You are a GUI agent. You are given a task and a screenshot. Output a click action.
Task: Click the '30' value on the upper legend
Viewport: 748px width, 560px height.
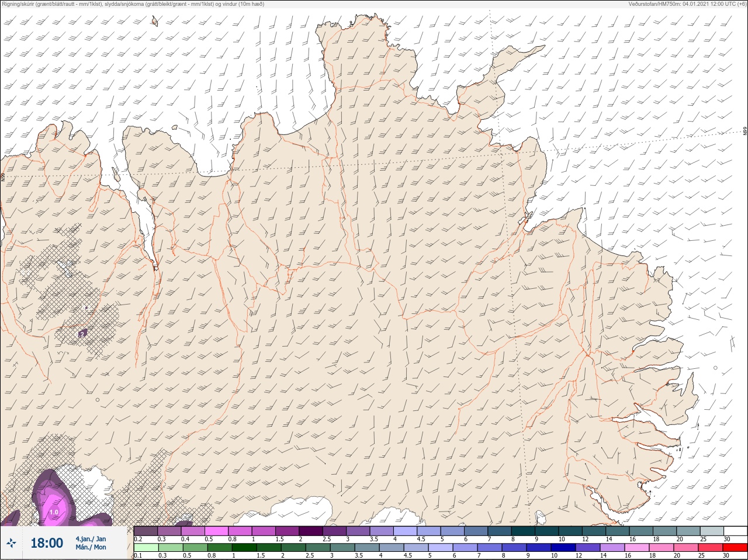(727, 539)
